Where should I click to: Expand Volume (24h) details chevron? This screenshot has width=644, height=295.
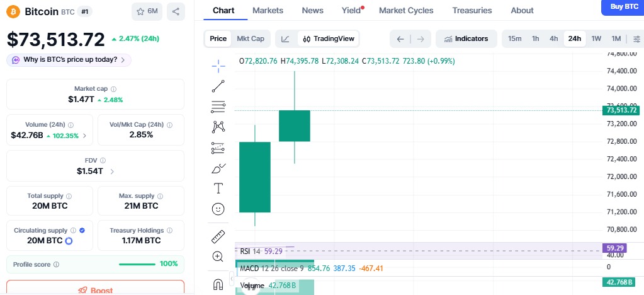point(85,136)
